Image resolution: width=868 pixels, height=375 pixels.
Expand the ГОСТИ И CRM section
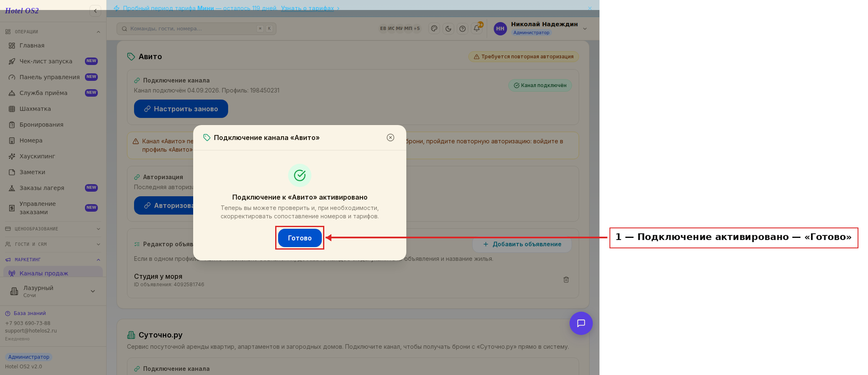click(x=53, y=244)
